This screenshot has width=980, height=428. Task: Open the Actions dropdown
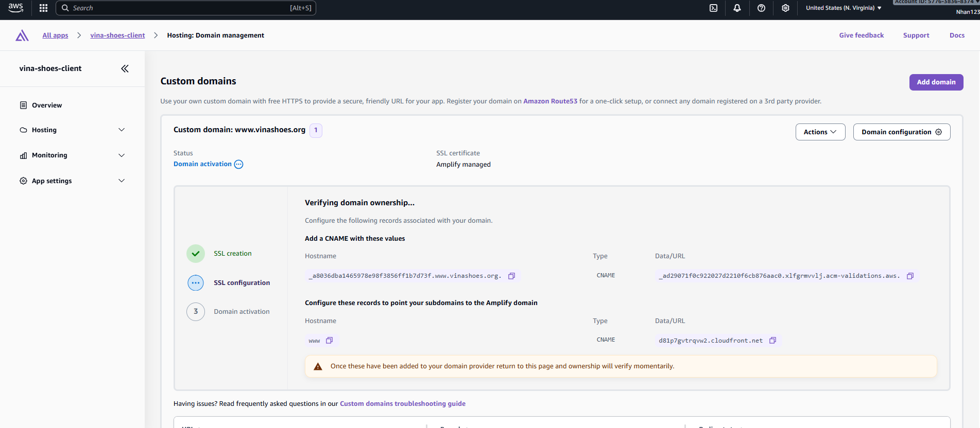(x=820, y=132)
